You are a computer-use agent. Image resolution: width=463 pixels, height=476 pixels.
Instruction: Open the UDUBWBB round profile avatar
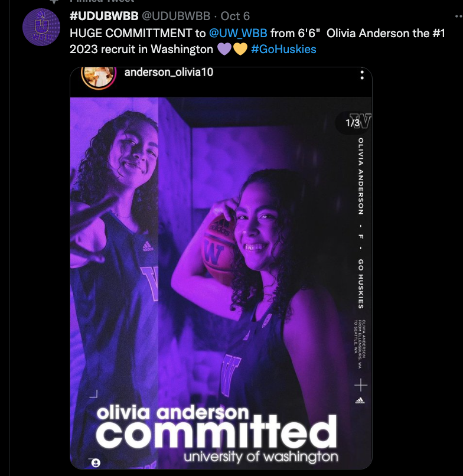pos(41,27)
